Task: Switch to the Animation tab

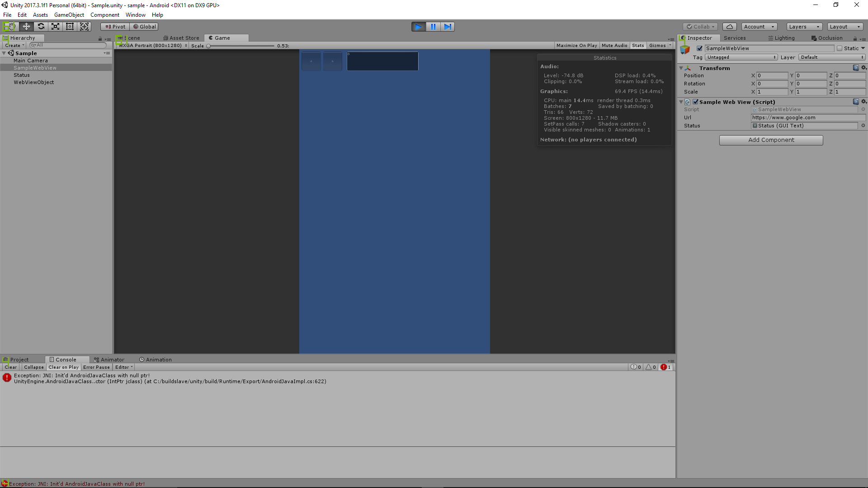Action: [156, 360]
